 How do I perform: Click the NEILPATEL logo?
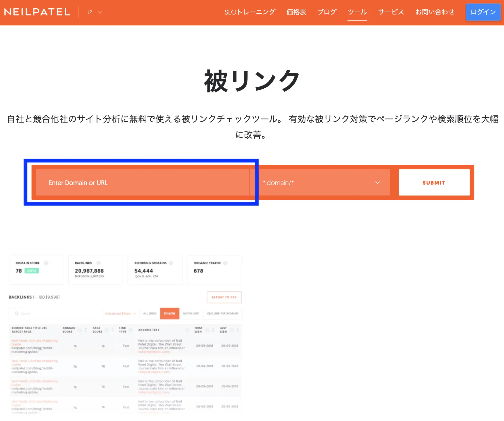pyautogui.click(x=37, y=12)
